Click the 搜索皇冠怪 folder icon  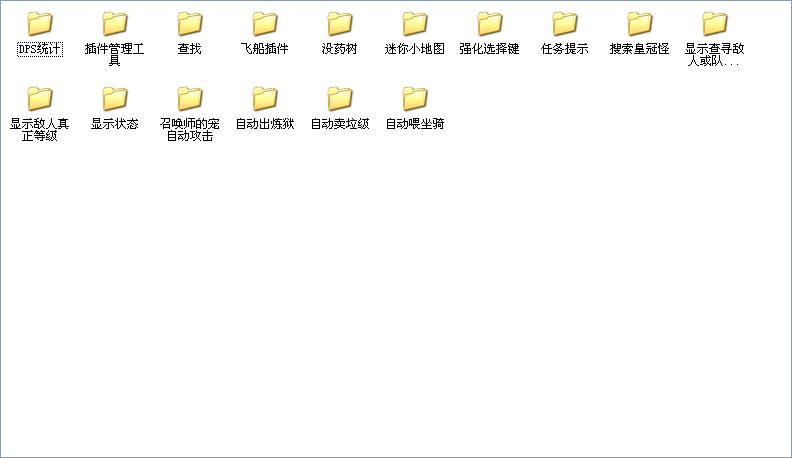pos(639,24)
